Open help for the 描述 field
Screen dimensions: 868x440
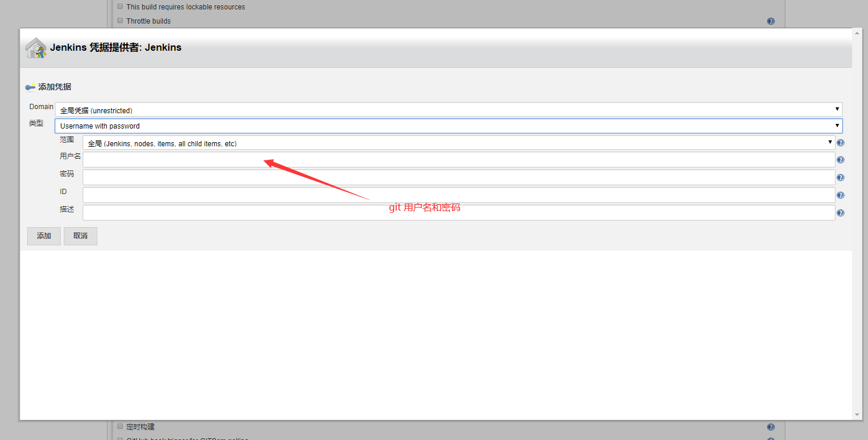tap(840, 213)
